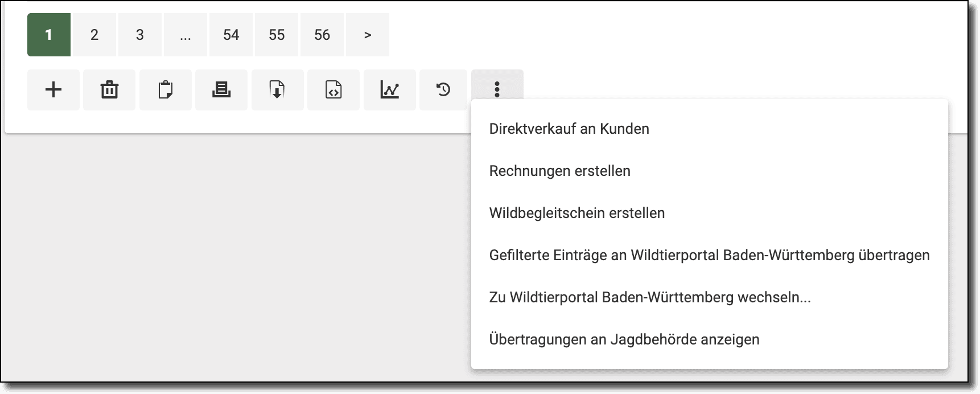Collapse the three-dot more options menu

click(497, 90)
